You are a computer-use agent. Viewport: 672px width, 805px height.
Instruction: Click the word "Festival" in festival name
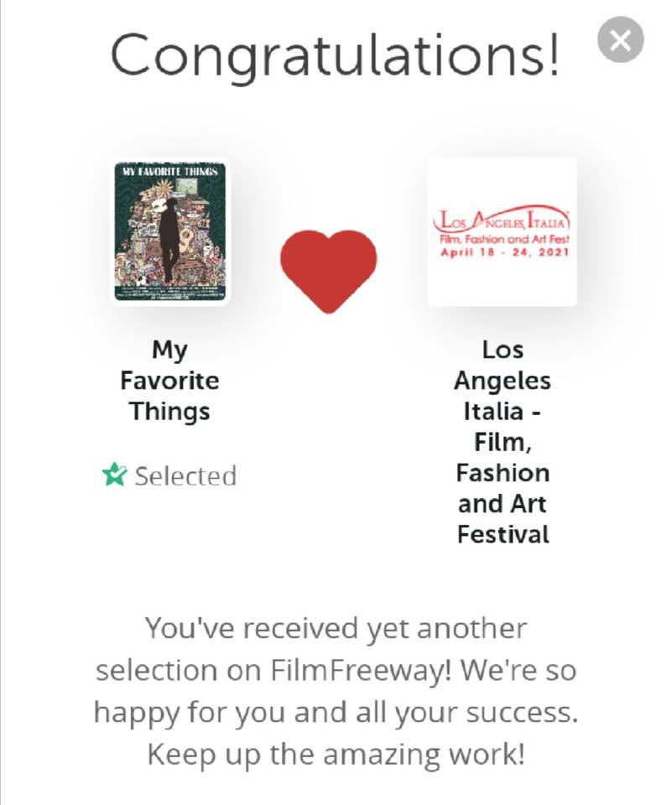(503, 534)
